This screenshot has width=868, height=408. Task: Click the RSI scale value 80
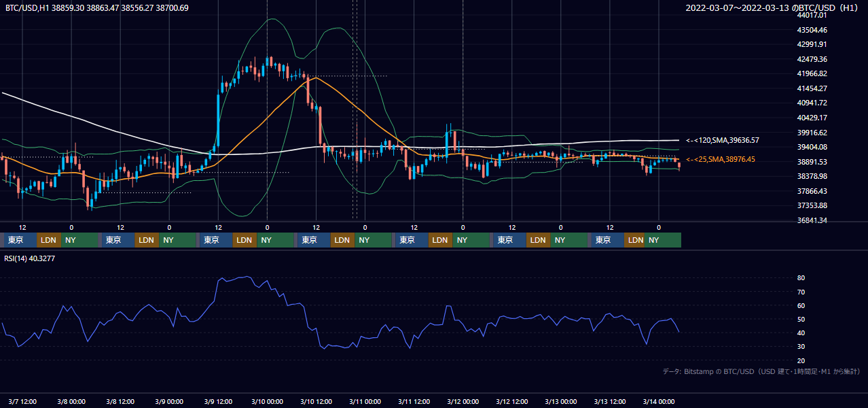801,278
